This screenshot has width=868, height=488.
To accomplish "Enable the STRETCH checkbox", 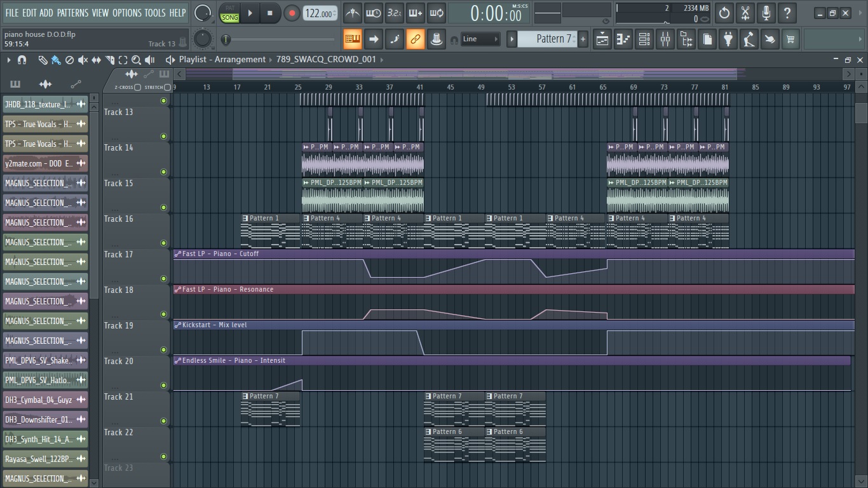I will click(x=167, y=87).
